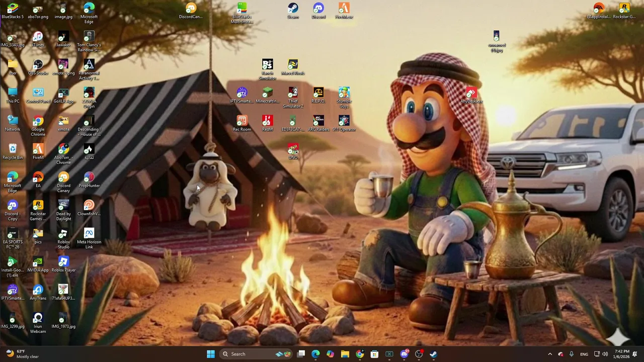
Task: Open Control Panel shortcut
Action: pos(38,96)
